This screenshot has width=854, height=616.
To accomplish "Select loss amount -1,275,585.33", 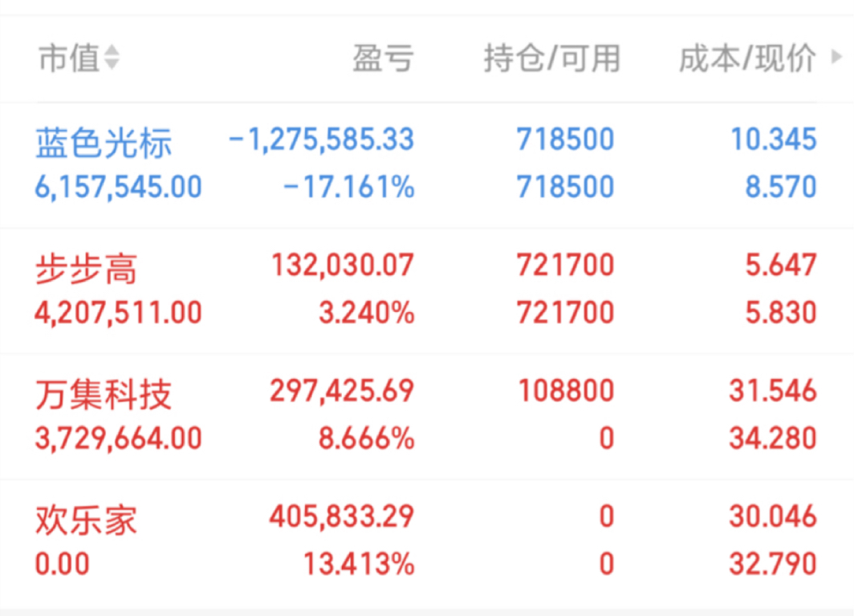I will [x=321, y=140].
